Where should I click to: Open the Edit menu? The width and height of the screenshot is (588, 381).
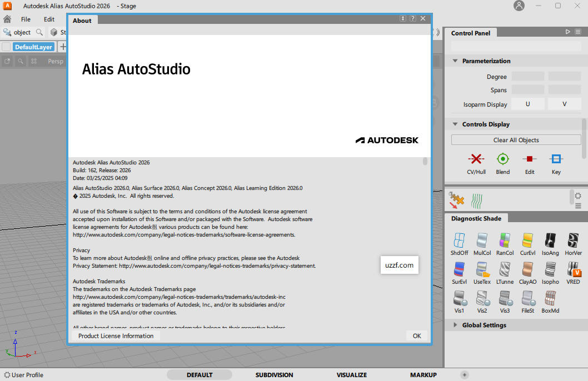(x=49, y=19)
